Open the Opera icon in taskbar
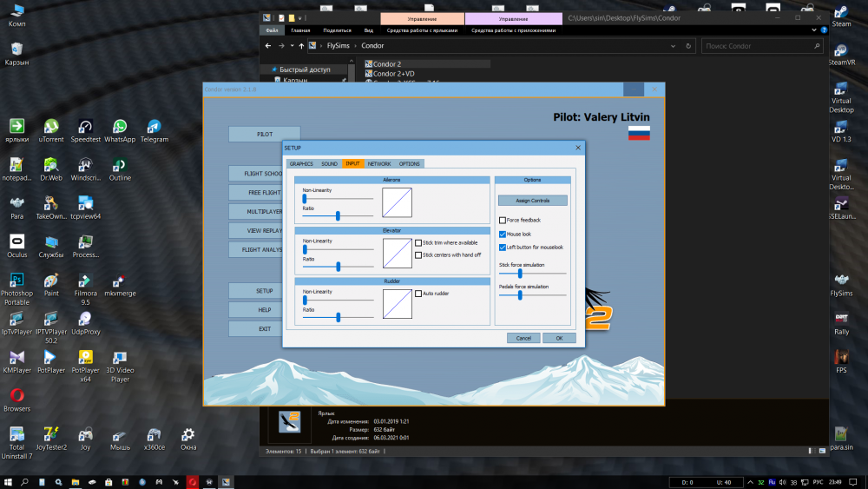 [x=192, y=482]
